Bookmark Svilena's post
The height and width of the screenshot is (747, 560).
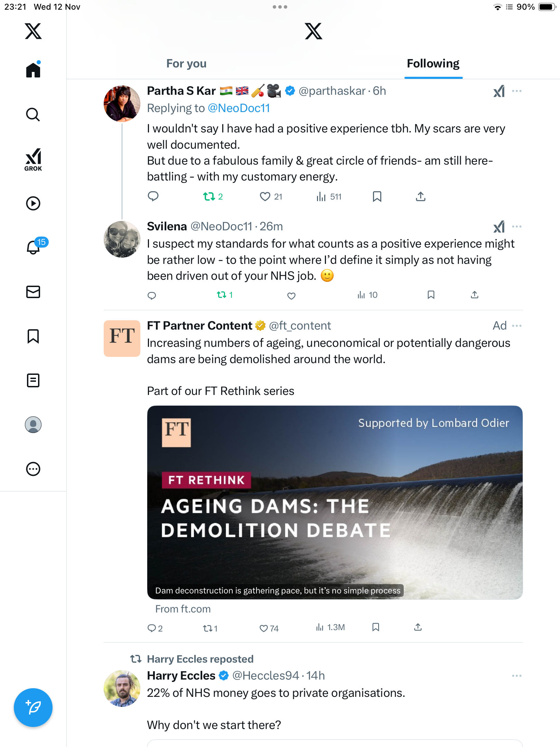coord(431,295)
